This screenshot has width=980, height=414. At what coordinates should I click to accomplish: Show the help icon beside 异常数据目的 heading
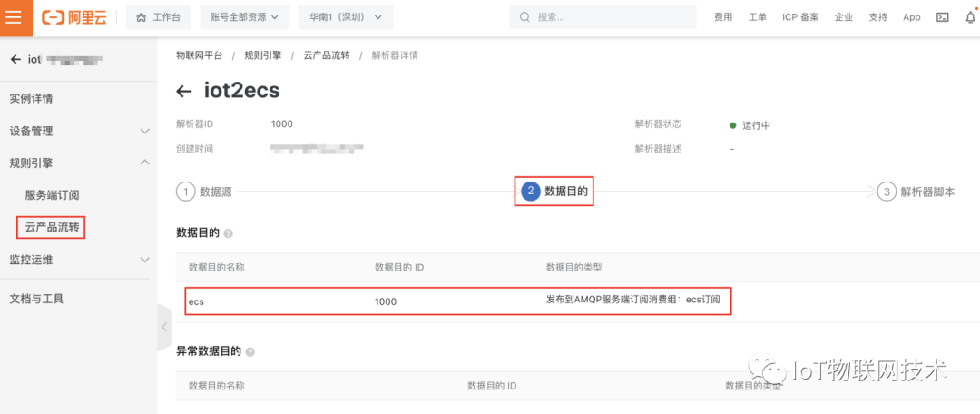pyautogui.click(x=250, y=352)
